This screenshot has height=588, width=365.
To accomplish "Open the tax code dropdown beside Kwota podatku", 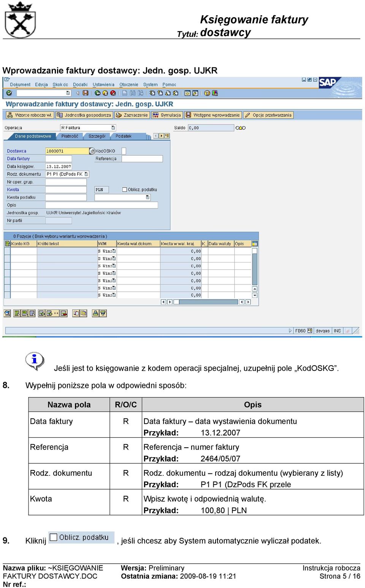I will click(148, 197).
